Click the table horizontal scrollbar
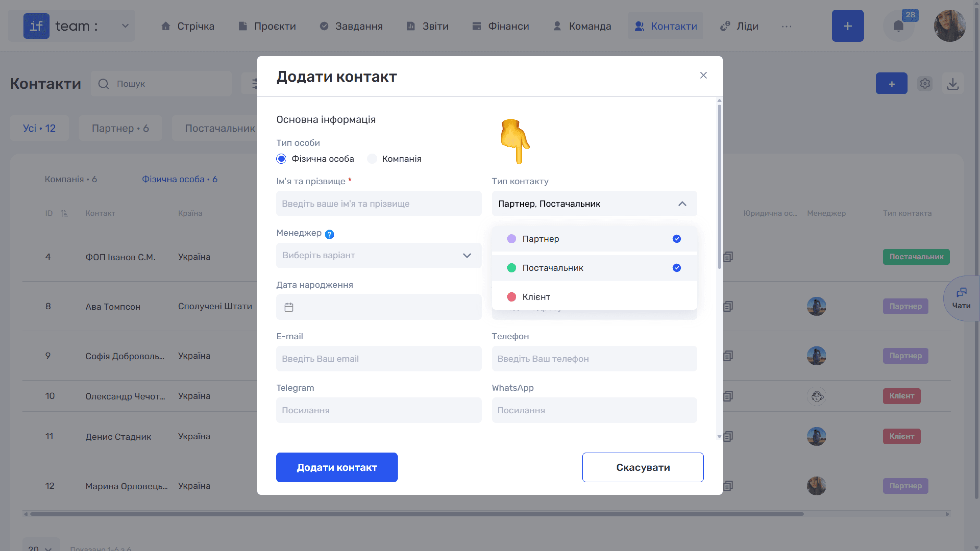 click(x=416, y=514)
